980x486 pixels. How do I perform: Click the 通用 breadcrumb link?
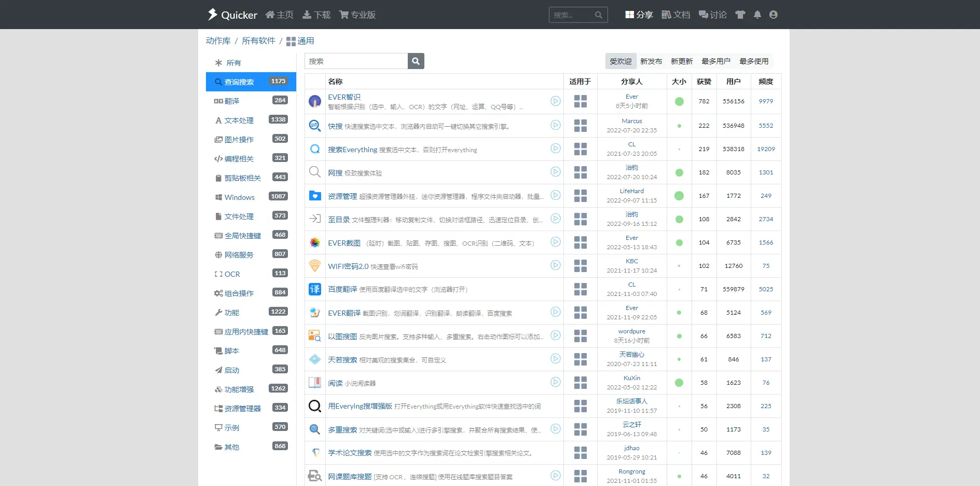coord(300,41)
